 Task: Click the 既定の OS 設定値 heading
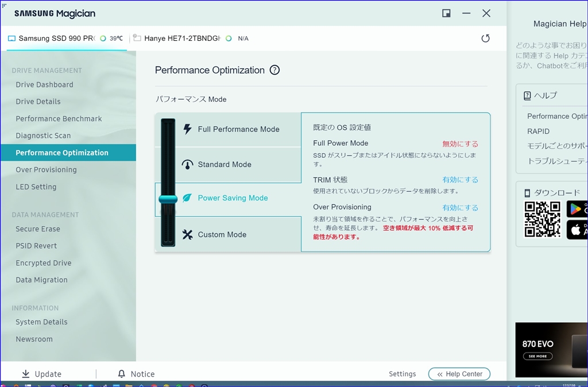point(342,127)
